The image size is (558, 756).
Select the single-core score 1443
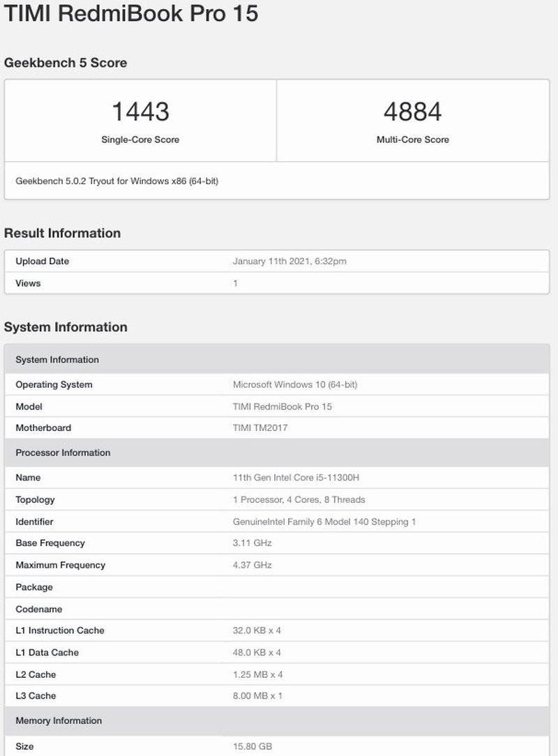140,112
